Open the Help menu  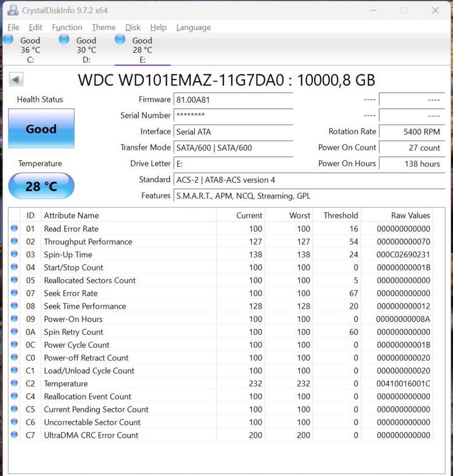pyautogui.click(x=158, y=27)
